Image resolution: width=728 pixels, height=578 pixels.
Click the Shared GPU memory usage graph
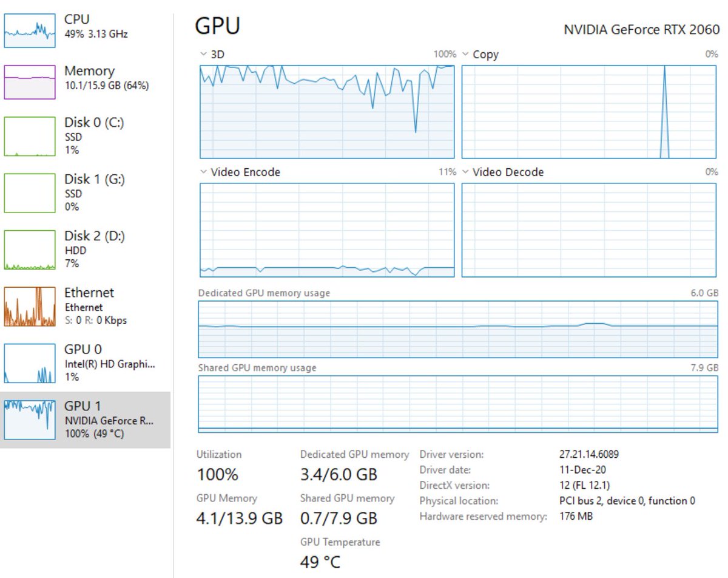[458, 404]
